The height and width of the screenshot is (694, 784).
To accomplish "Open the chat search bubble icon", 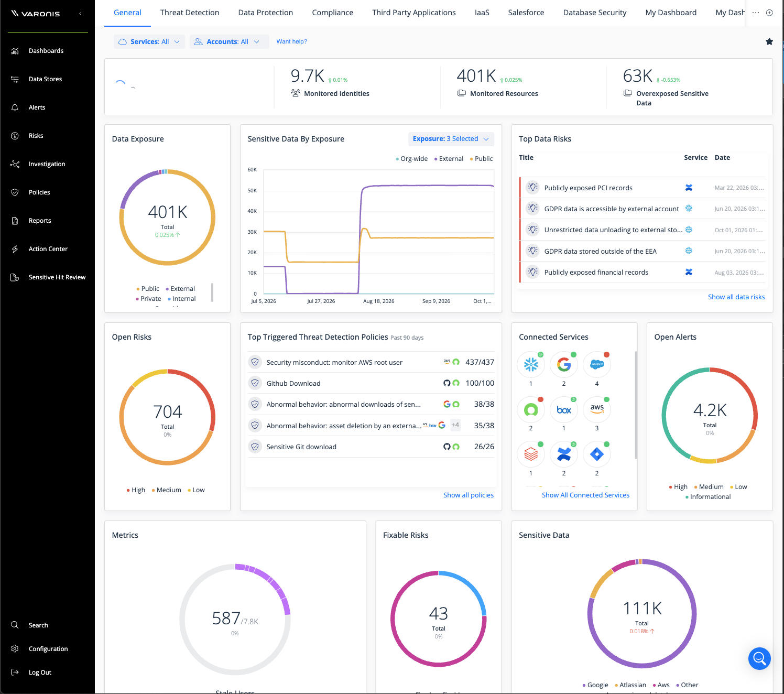I will [x=759, y=658].
